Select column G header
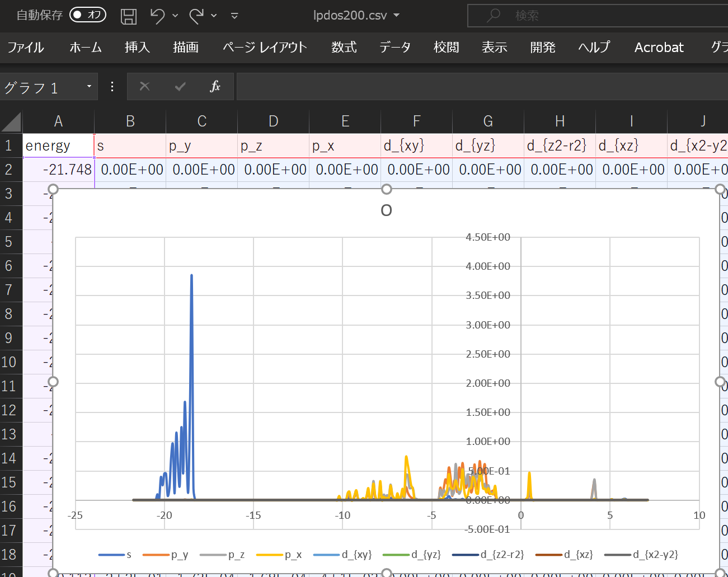Viewport: 728px width, 577px height. [489, 121]
